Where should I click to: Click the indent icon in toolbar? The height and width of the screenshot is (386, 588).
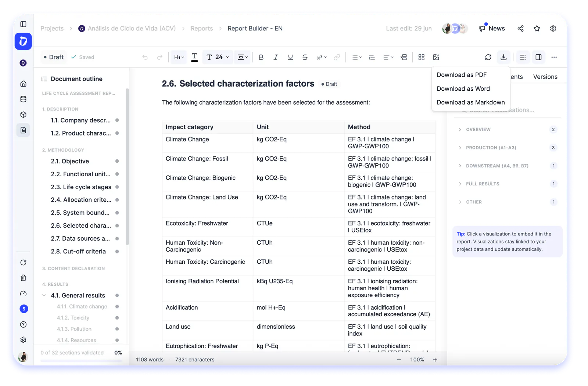404,57
